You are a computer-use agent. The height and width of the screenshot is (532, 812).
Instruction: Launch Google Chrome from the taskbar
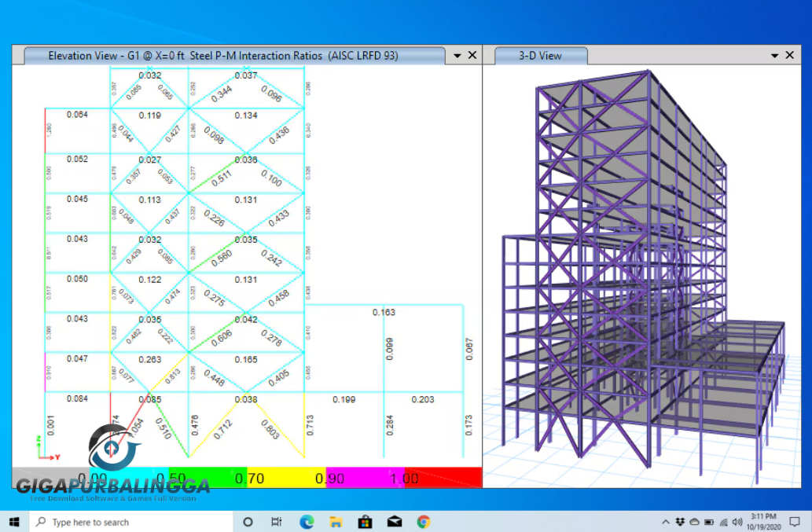click(423, 521)
